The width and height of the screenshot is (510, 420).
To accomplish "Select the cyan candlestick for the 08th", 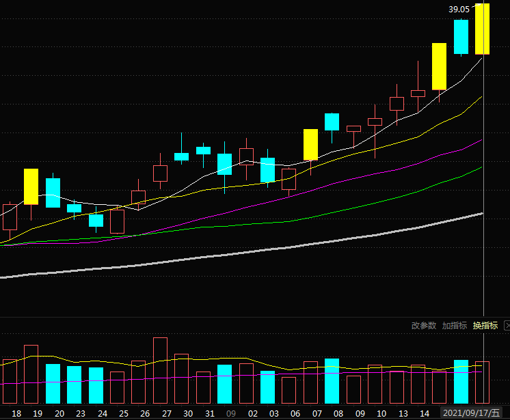I will [332, 122].
